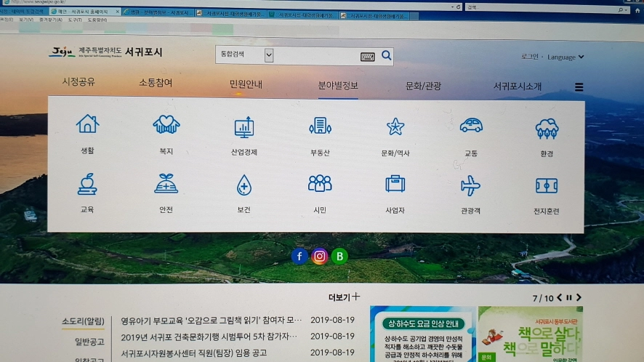Open the 교육 education apple icon
The width and height of the screenshot is (644, 362).
point(87,184)
